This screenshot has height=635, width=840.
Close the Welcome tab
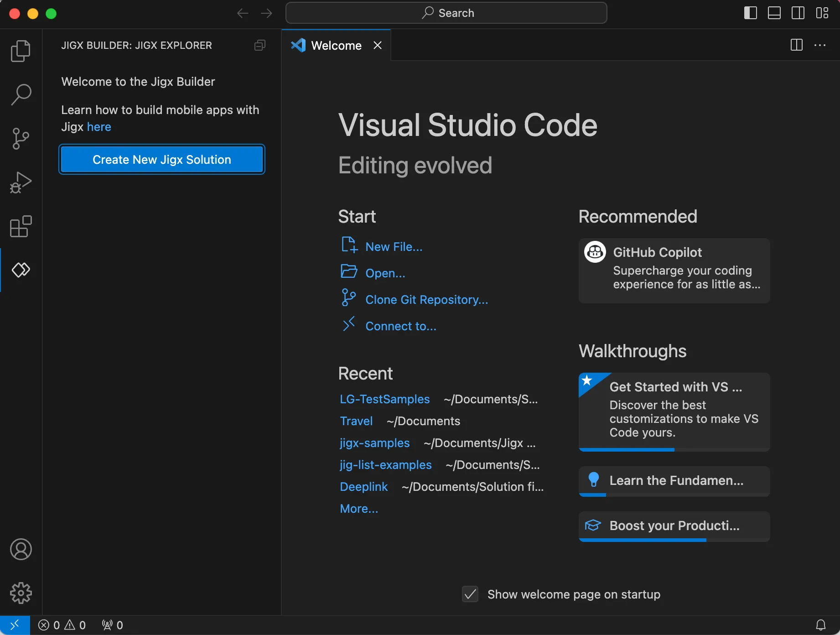pos(378,45)
